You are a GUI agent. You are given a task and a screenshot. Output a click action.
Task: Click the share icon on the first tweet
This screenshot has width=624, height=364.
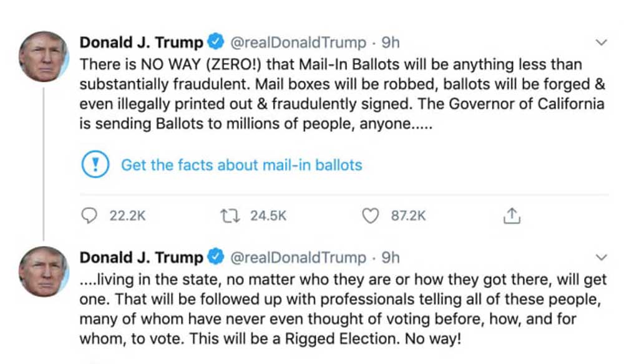(511, 216)
